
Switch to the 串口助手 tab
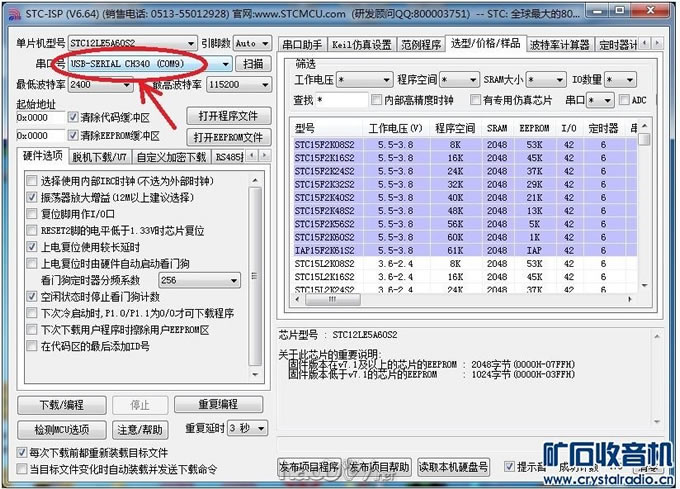click(x=302, y=44)
